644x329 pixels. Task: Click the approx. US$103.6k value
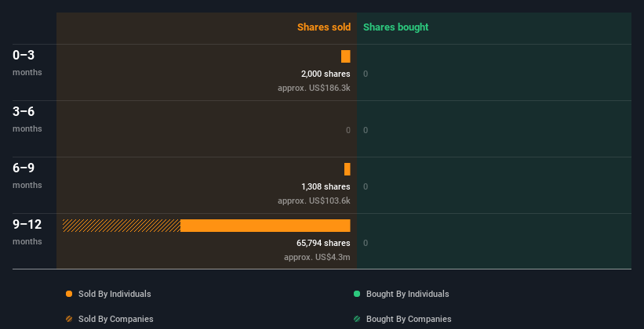(x=314, y=201)
